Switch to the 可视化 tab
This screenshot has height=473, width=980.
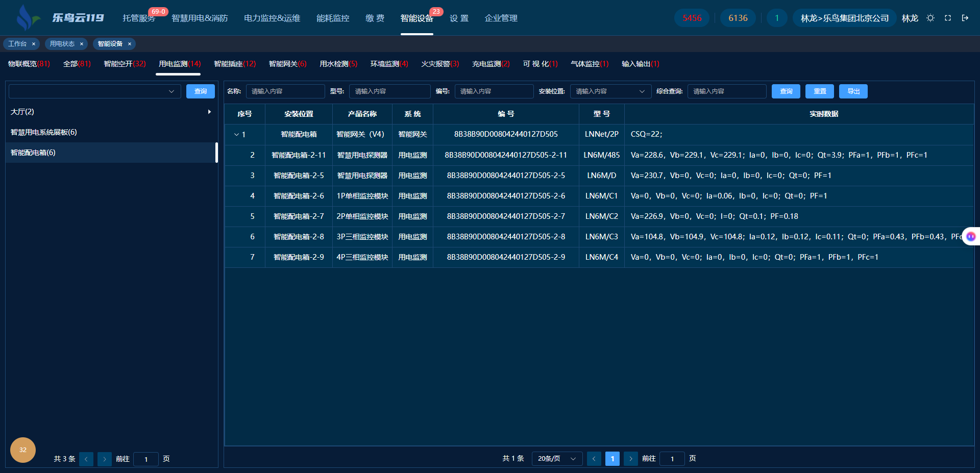(x=540, y=64)
